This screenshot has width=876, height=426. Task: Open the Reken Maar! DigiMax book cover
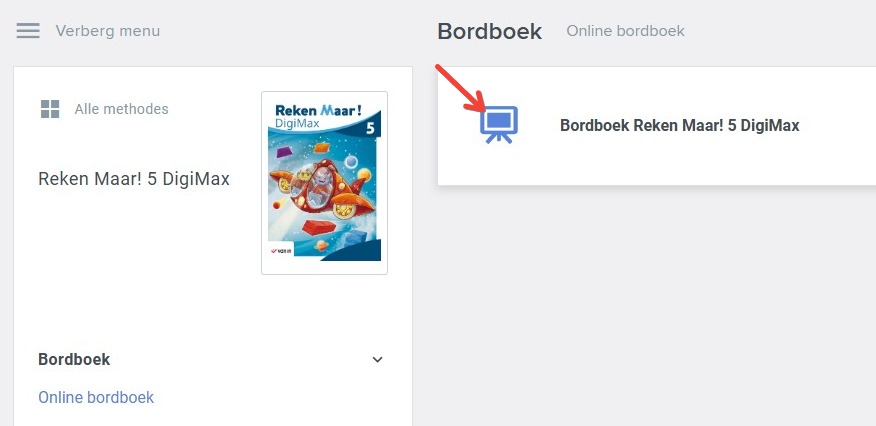[x=325, y=183]
